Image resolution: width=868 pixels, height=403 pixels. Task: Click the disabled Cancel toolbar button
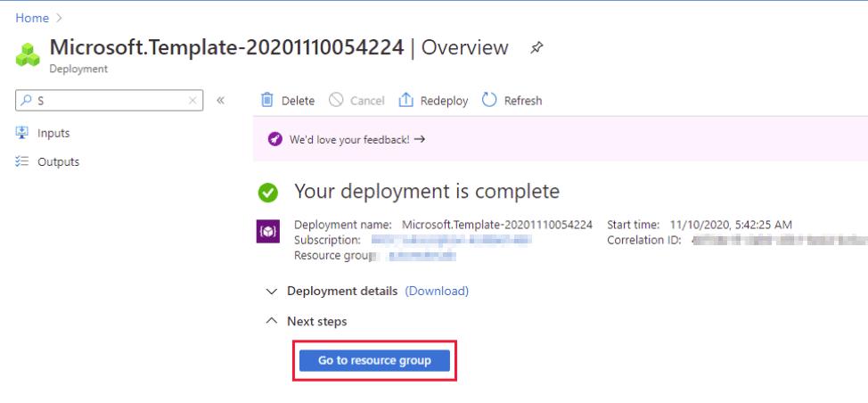(356, 101)
